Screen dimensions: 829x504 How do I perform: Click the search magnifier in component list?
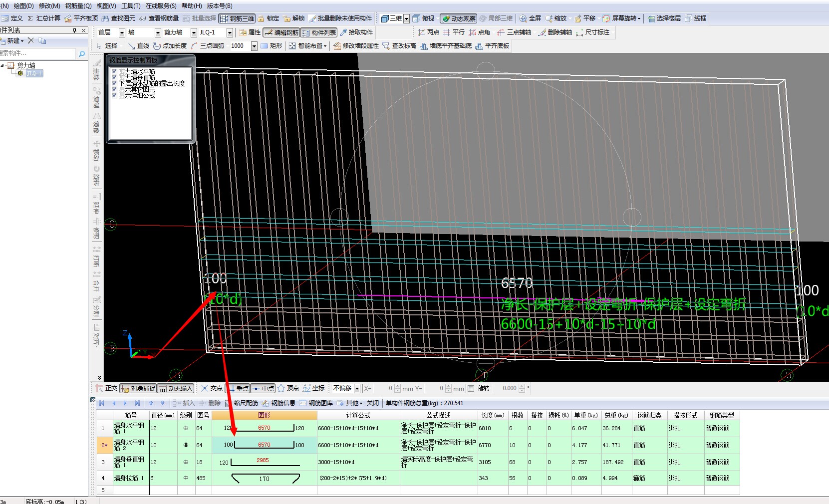point(82,53)
